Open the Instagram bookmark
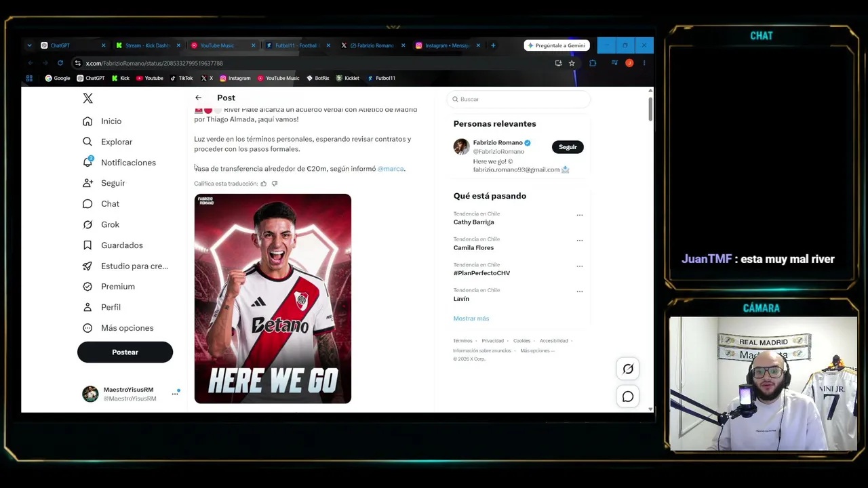 tap(235, 78)
